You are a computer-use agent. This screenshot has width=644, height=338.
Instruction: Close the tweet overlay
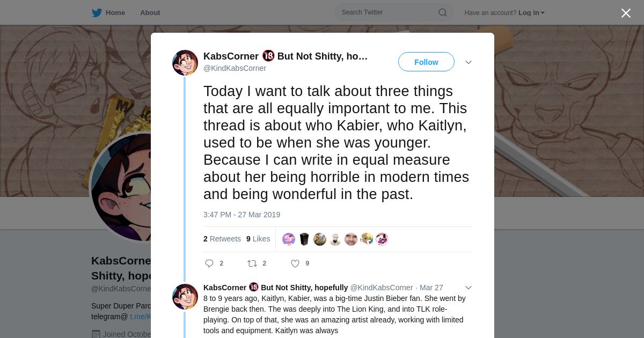(x=626, y=13)
